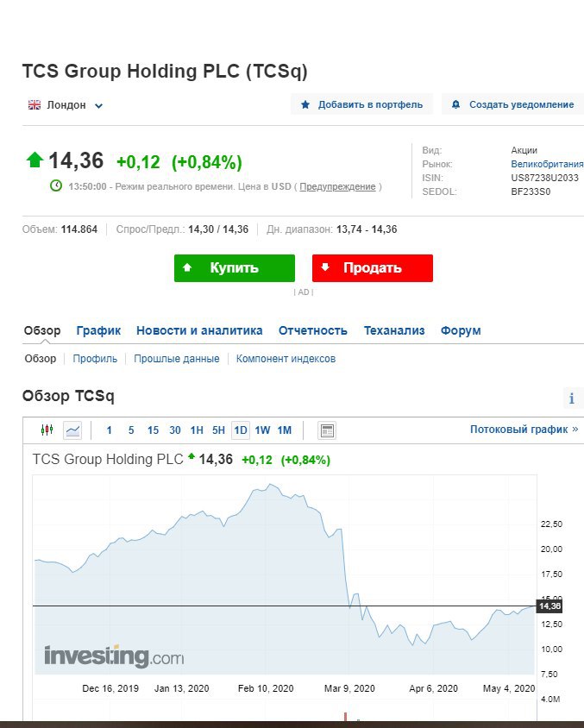This screenshot has width=584, height=728.
Task: Open Создать уведомление alert button
Action: pyautogui.click(x=512, y=104)
